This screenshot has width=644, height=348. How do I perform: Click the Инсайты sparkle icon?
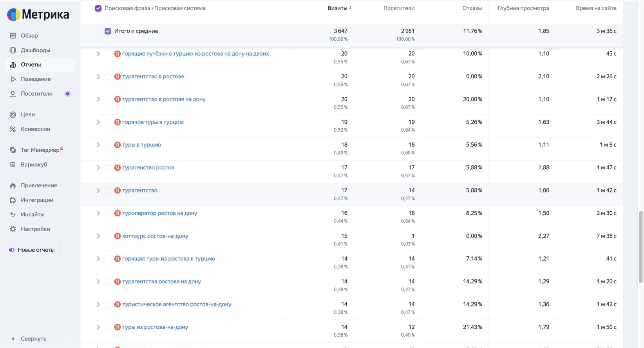coord(13,214)
